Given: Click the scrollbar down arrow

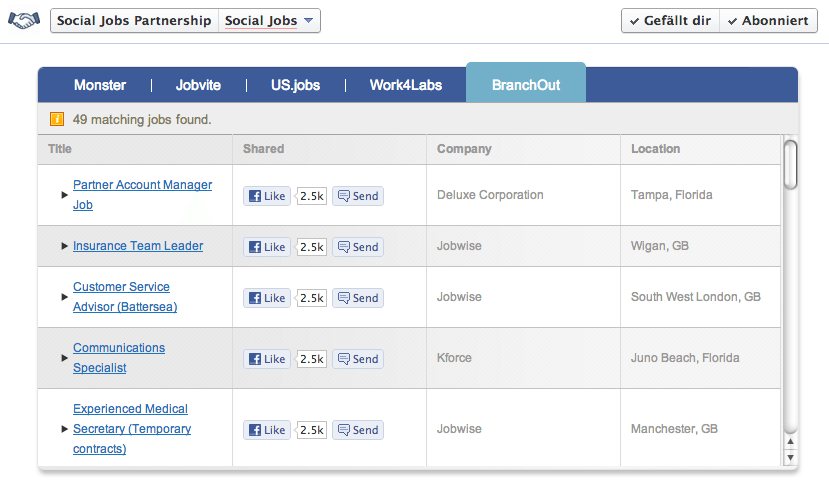Looking at the screenshot, I should tap(790, 458).
